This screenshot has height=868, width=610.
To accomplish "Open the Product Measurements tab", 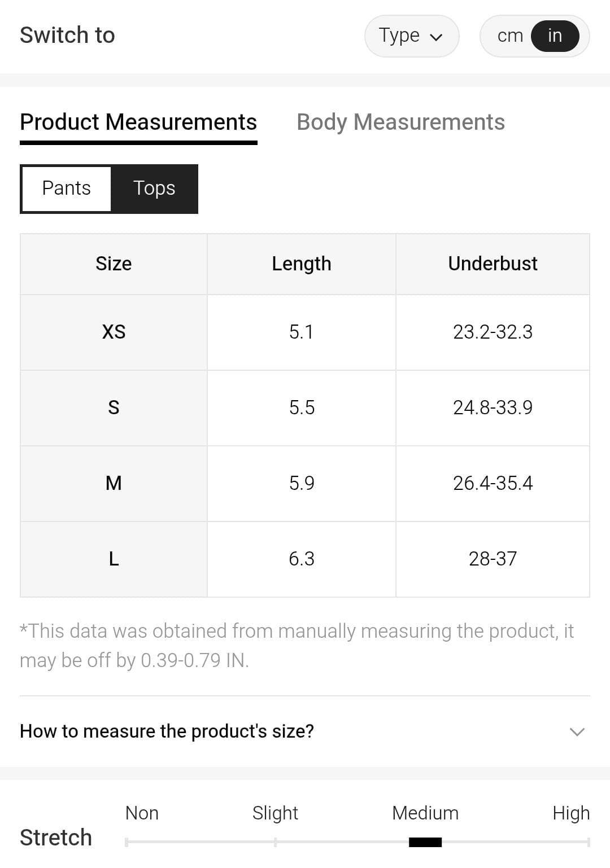I will (138, 122).
